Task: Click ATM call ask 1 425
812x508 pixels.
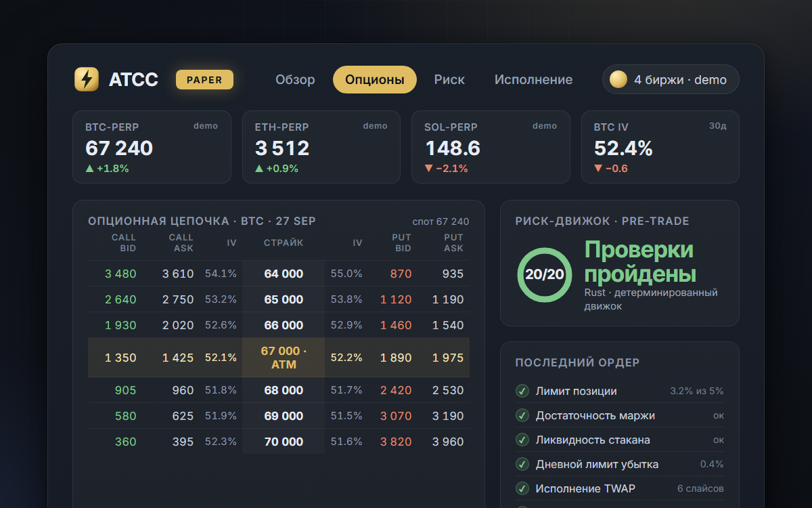Action: click(x=178, y=358)
